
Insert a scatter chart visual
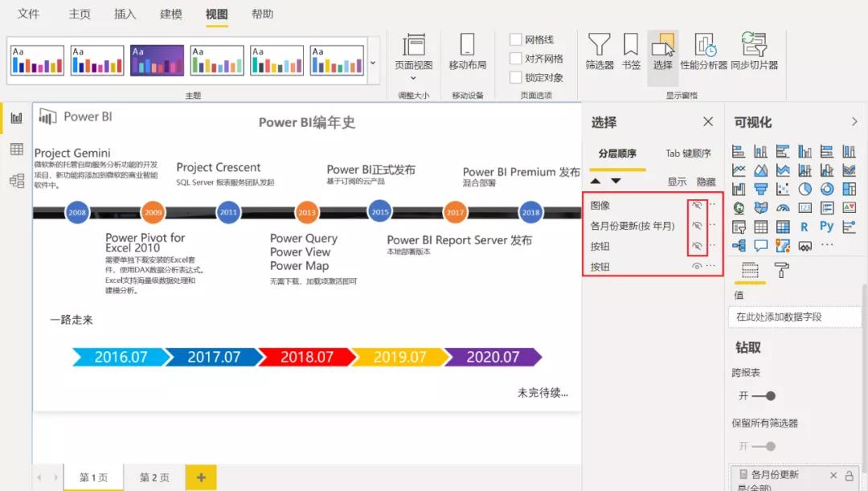[x=783, y=189]
